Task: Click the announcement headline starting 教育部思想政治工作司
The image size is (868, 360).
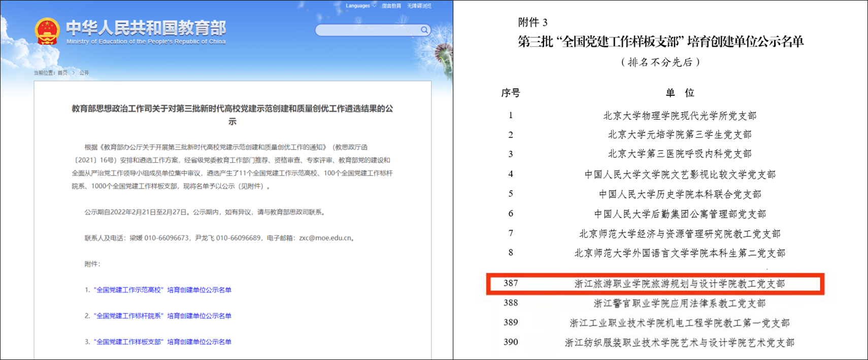Action: 232,115
